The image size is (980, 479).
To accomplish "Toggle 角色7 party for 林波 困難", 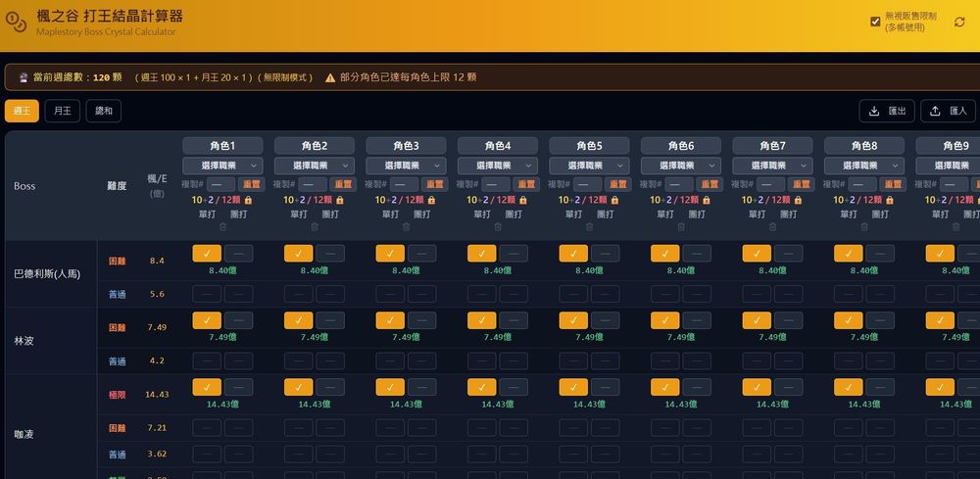I will (x=789, y=320).
